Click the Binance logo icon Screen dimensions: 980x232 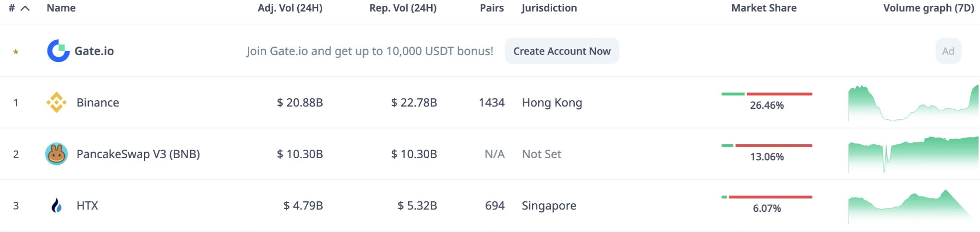(x=56, y=103)
